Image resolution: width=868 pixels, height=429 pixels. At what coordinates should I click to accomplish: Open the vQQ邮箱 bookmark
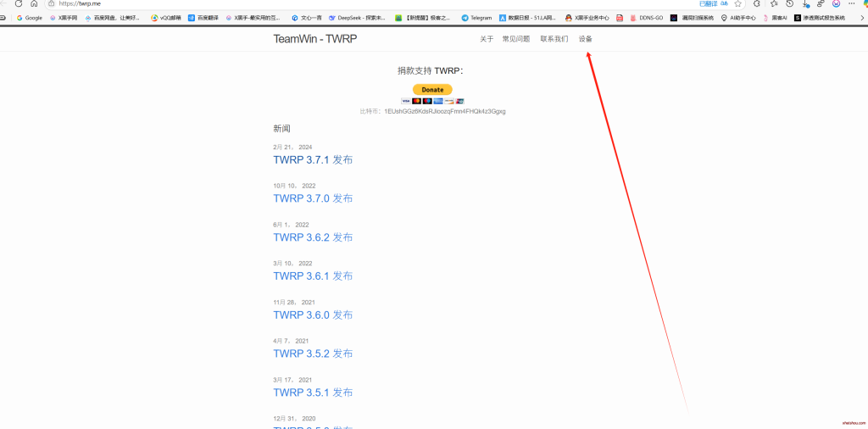point(166,18)
